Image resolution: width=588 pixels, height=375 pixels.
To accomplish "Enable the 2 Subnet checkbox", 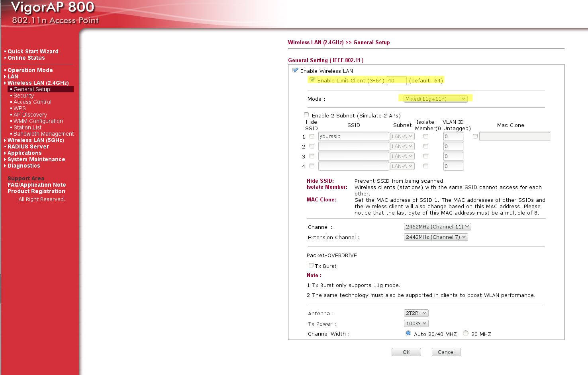I will pos(306,115).
